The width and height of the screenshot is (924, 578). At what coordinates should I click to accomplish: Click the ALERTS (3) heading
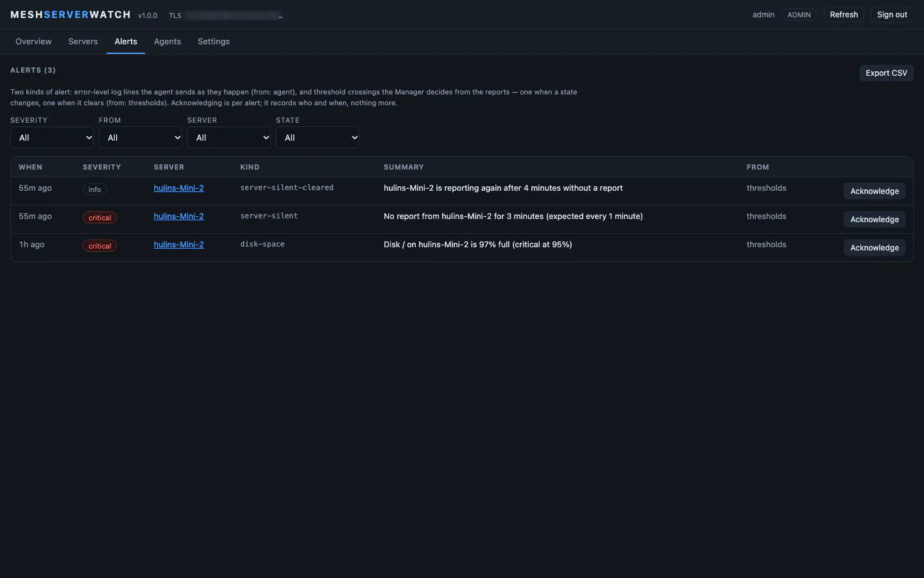(x=33, y=70)
